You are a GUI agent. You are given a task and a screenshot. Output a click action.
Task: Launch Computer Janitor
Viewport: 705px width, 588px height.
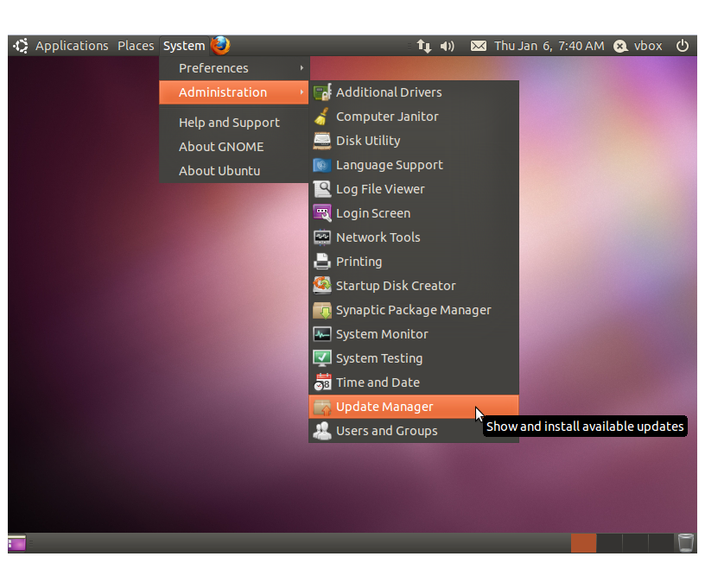[414, 117]
